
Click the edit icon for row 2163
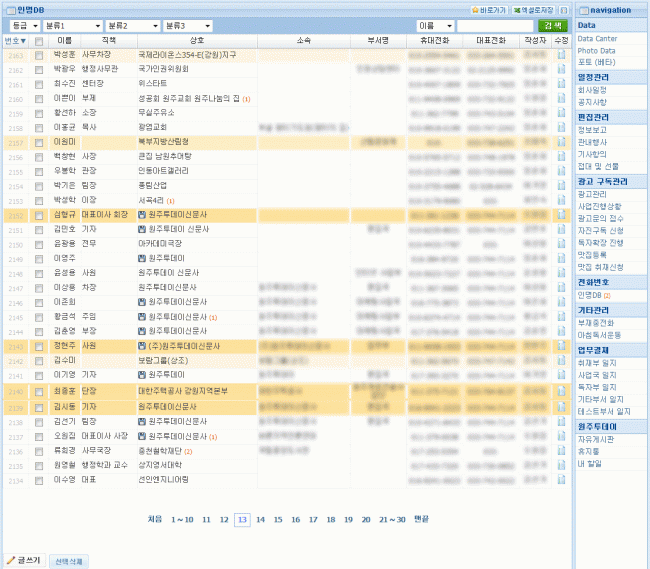(x=561, y=56)
